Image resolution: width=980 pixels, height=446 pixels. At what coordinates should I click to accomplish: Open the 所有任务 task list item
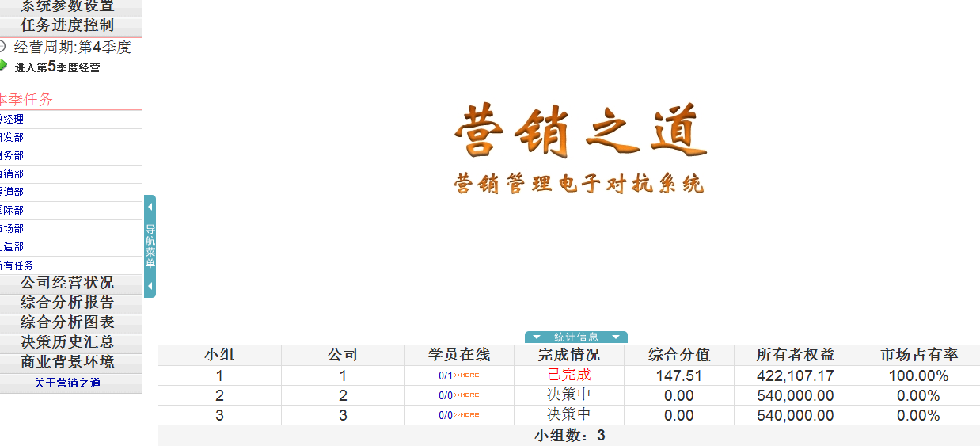point(17,265)
